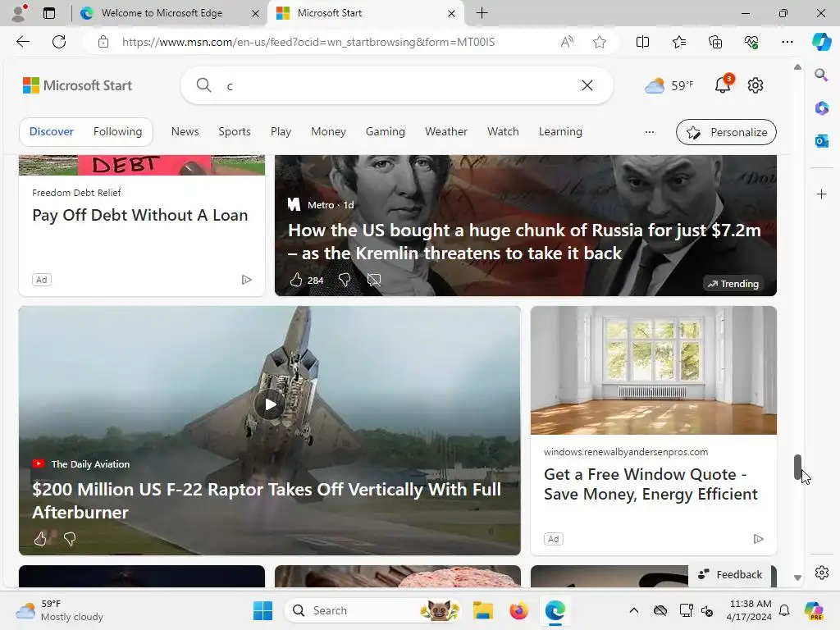
Task: Open Pay Off Debt Without A Loan
Action: [x=139, y=216]
